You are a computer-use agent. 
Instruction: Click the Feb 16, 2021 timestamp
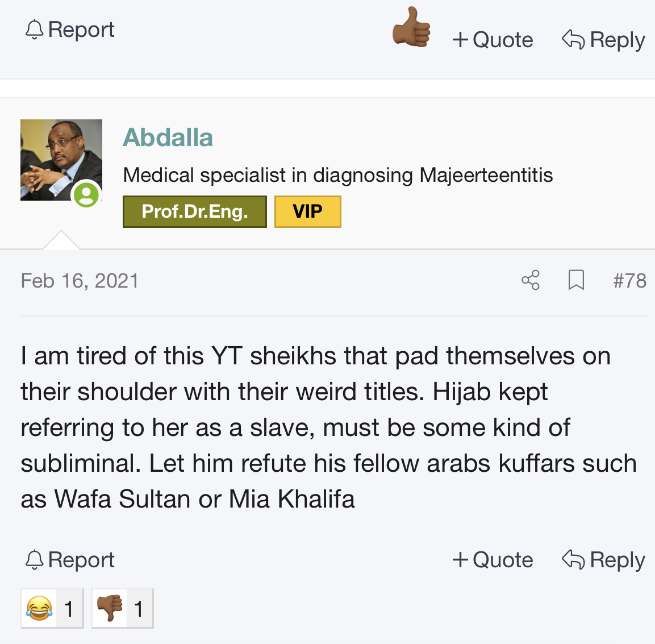(x=80, y=281)
